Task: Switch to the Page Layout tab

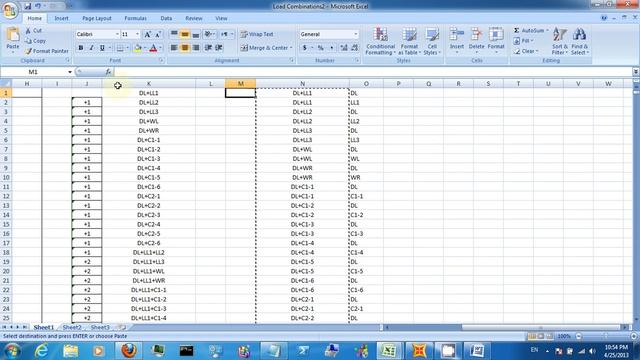Action: point(97,18)
